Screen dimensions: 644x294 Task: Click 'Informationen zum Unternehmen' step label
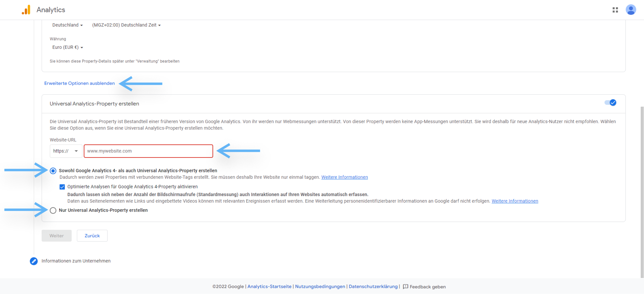[x=76, y=261]
